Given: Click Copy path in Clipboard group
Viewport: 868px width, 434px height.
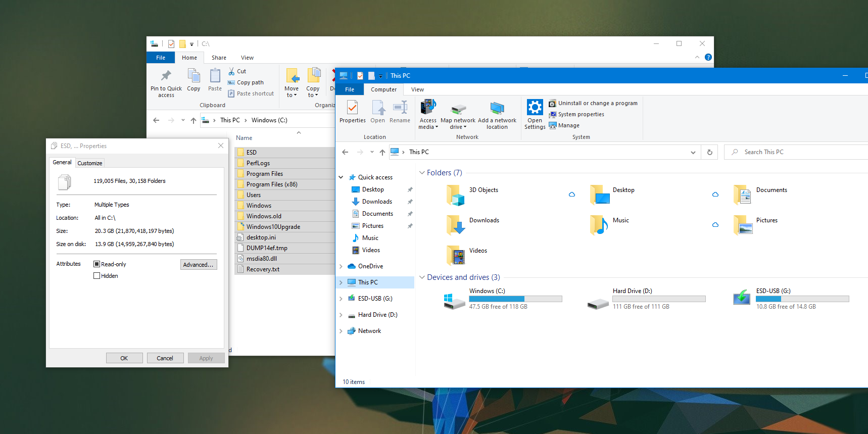Looking at the screenshot, I should (246, 82).
